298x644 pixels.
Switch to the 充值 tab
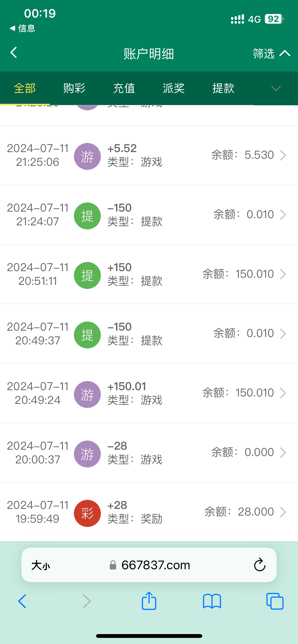point(124,88)
